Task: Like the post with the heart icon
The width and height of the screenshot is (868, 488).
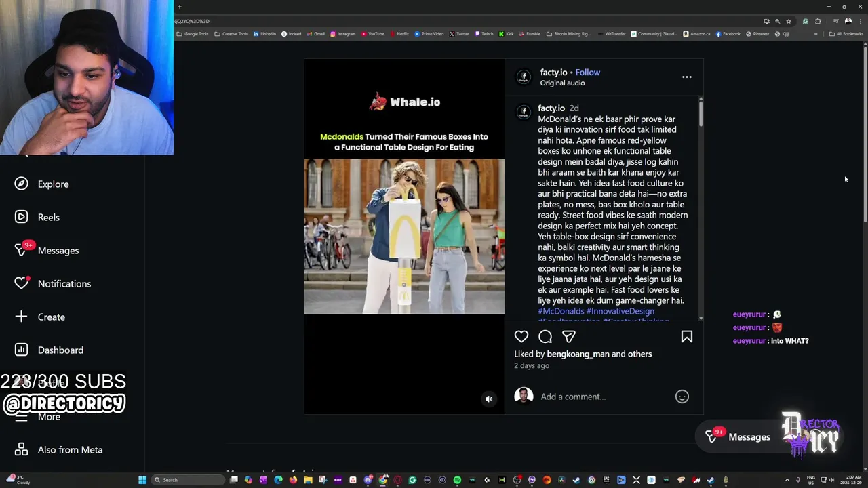Action: click(521, 336)
